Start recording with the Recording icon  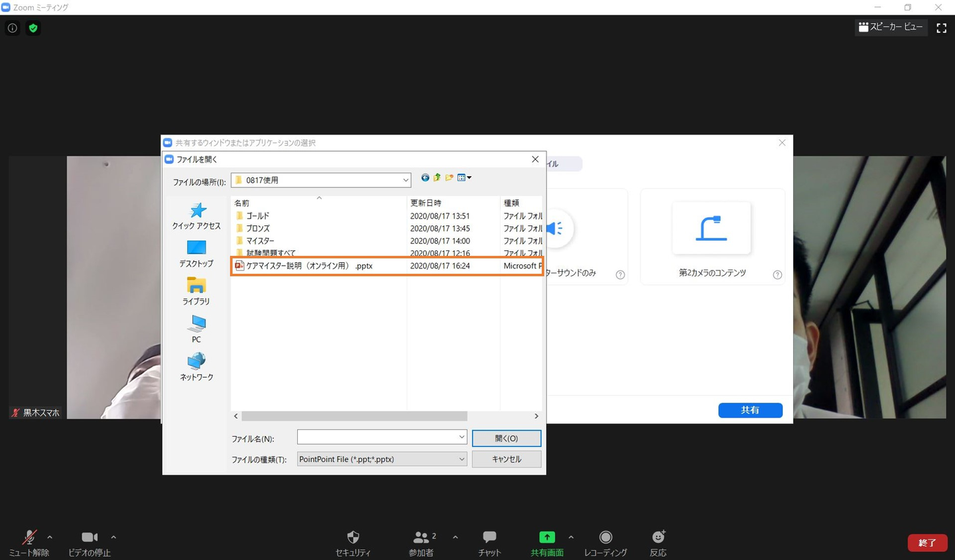(x=605, y=537)
